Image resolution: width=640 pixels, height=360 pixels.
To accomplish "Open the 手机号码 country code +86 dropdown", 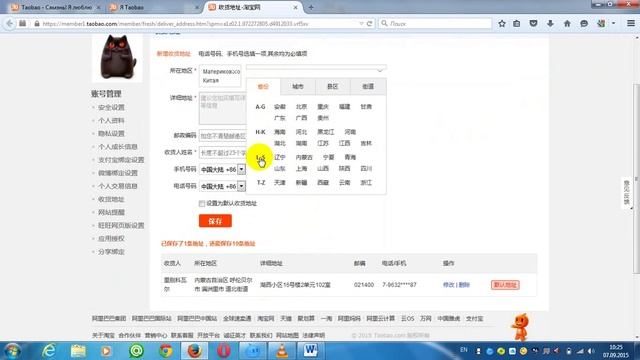I will (x=241, y=169).
